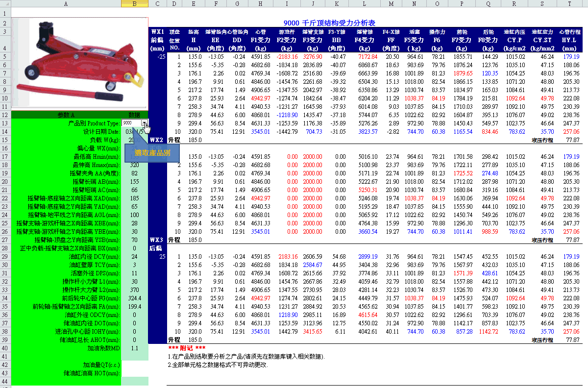
Task: Click the WX3 section label
Action: pyautogui.click(x=157, y=240)
